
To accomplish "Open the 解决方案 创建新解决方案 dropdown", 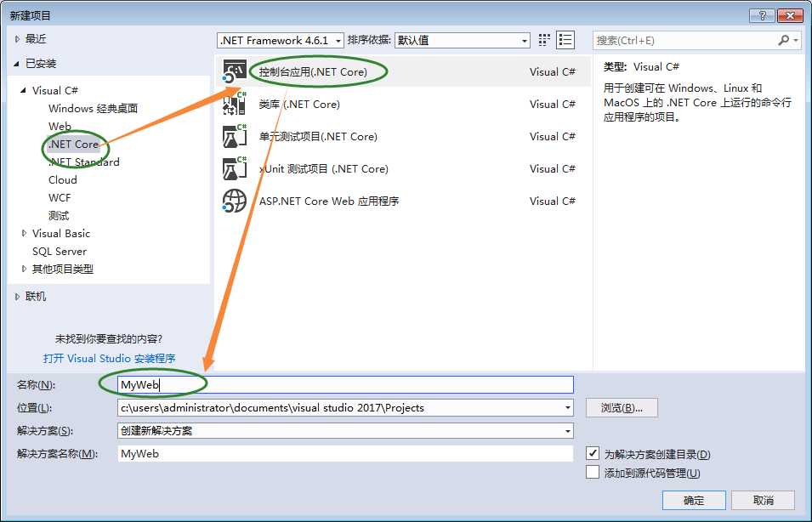I will point(568,430).
